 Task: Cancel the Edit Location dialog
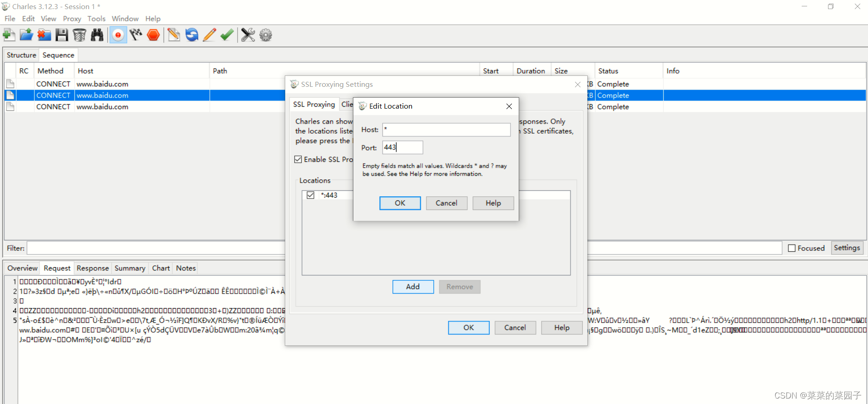[446, 203]
